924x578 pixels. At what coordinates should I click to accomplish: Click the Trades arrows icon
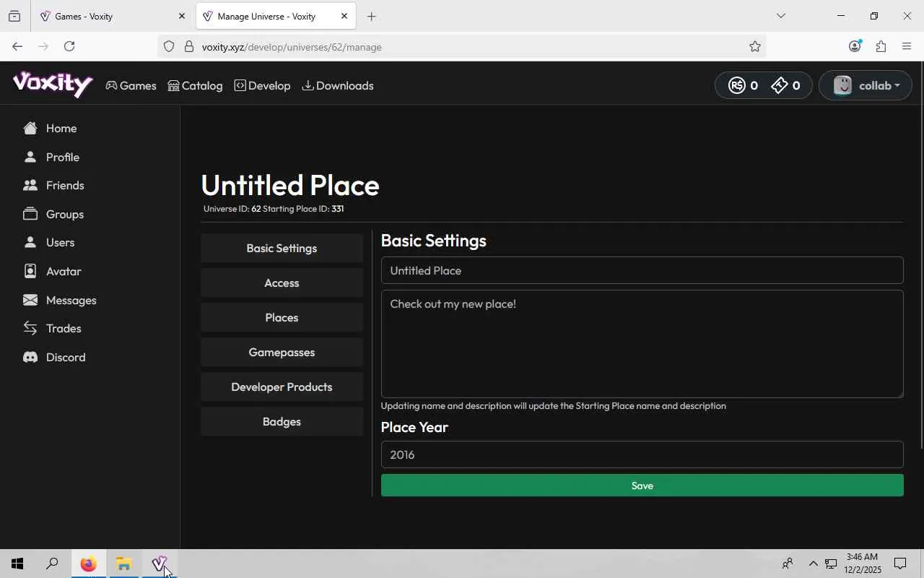pyautogui.click(x=30, y=329)
